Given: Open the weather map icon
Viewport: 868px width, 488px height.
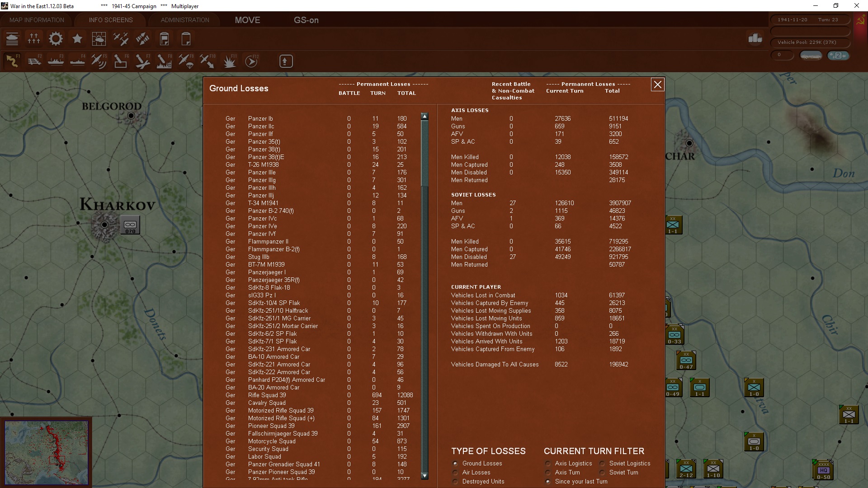Looking at the screenshot, I should (x=99, y=39).
